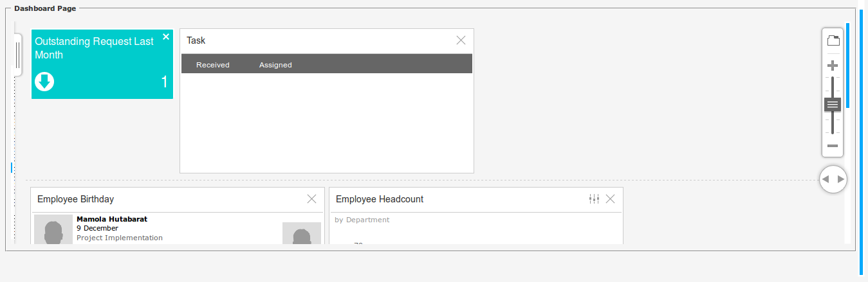This screenshot has height=282, width=868.
Task: Pan dashboard left with the left arrow
Action: click(x=826, y=179)
